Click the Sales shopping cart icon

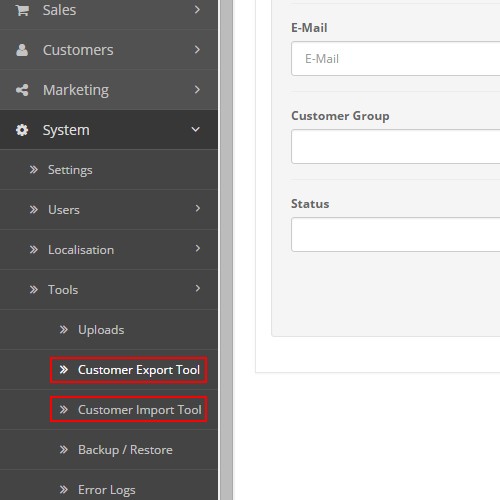22,10
